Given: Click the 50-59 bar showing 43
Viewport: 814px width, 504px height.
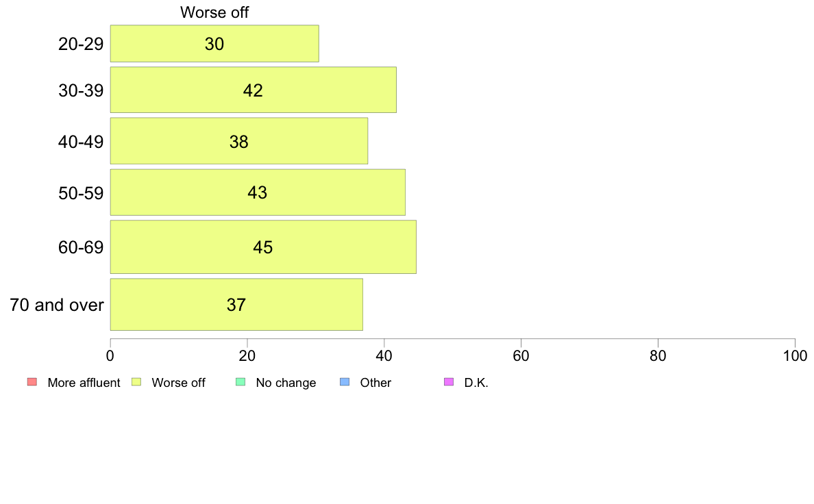Looking at the screenshot, I should click(258, 192).
